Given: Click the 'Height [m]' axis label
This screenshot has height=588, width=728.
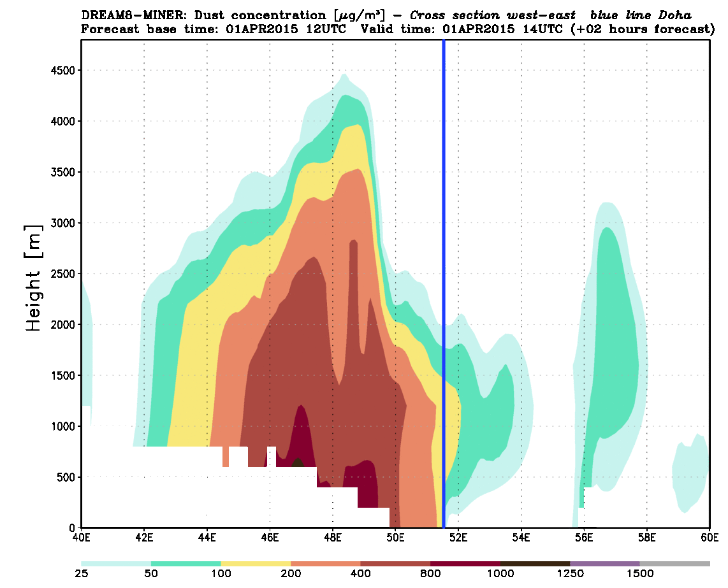Looking at the screenshot, I should [33, 278].
